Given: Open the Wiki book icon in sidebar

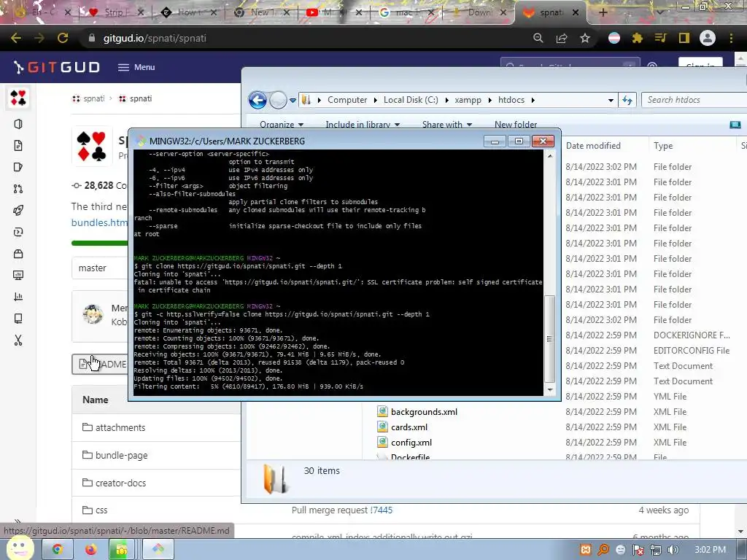Looking at the screenshot, I should pyautogui.click(x=18, y=318).
